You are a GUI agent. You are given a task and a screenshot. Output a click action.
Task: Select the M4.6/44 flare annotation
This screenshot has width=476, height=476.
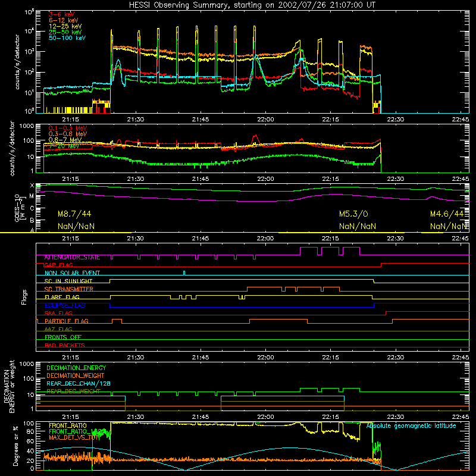tap(447, 214)
